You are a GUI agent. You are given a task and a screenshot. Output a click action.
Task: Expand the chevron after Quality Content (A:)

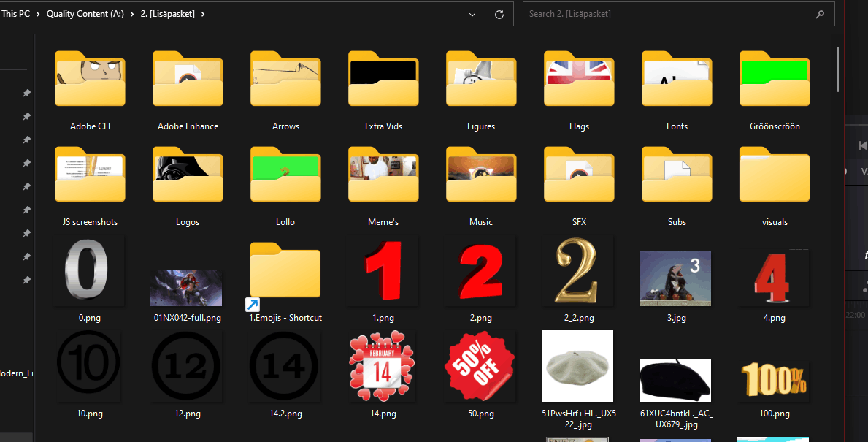[x=132, y=14]
